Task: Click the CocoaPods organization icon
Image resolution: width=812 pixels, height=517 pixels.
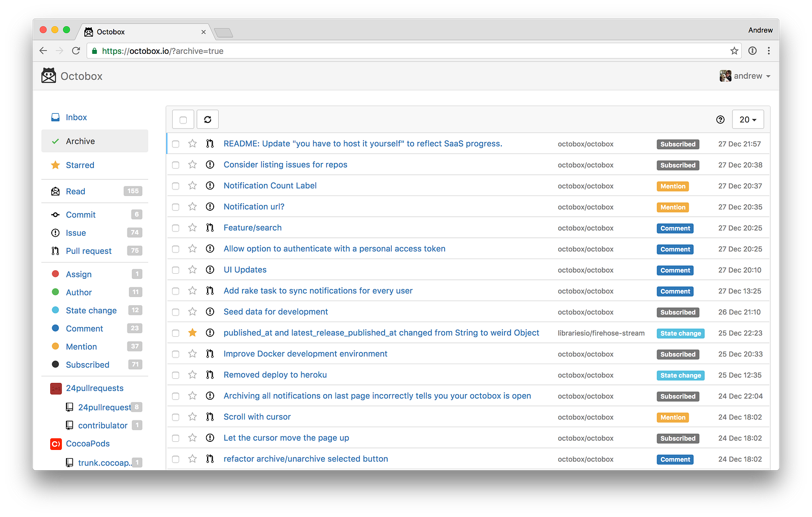Action: [x=56, y=444]
